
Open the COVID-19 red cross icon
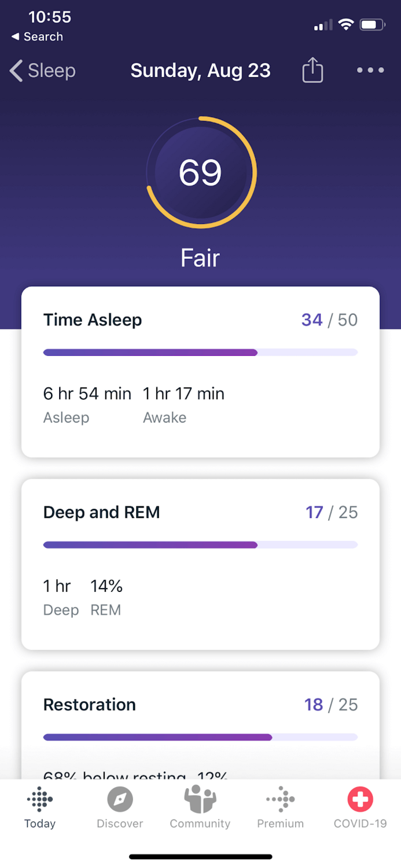[360, 800]
